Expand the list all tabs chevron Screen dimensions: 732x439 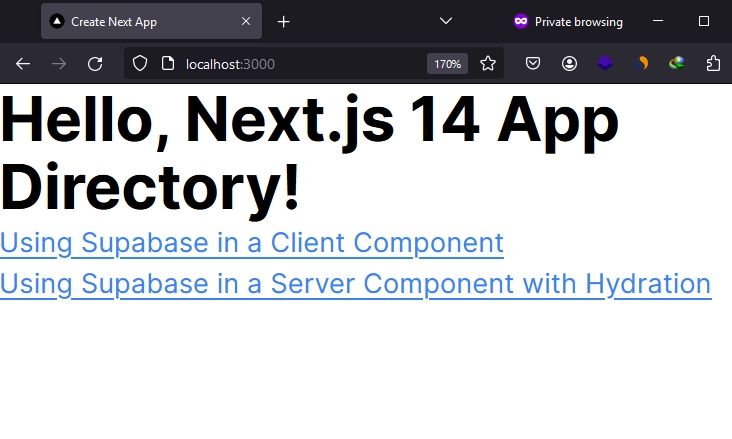446,21
